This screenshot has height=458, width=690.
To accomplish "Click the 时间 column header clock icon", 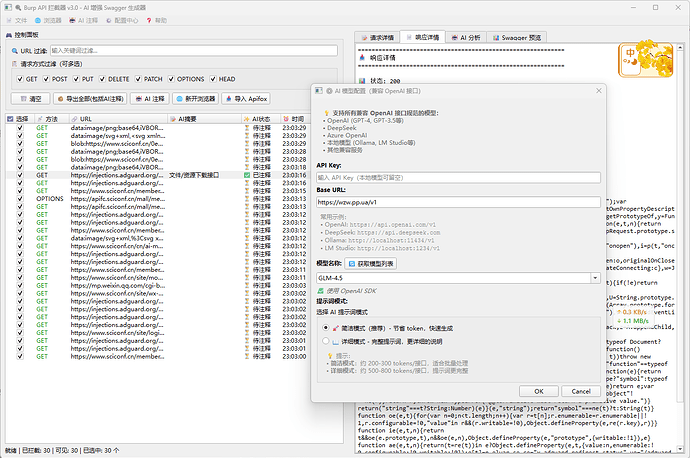I will [x=286, y=119].
